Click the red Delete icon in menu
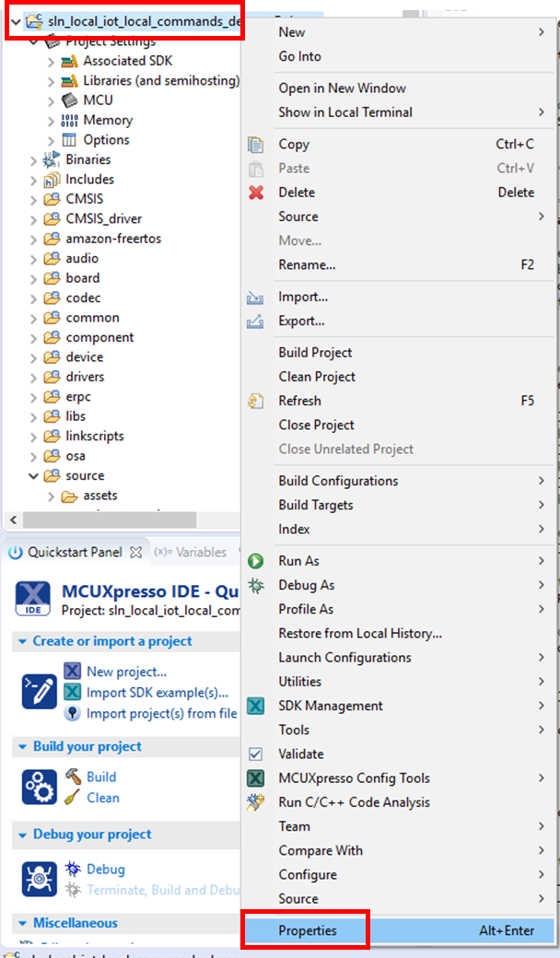This screenshot has height=958, width=560. pyautogui.click(x=256, y=193)
